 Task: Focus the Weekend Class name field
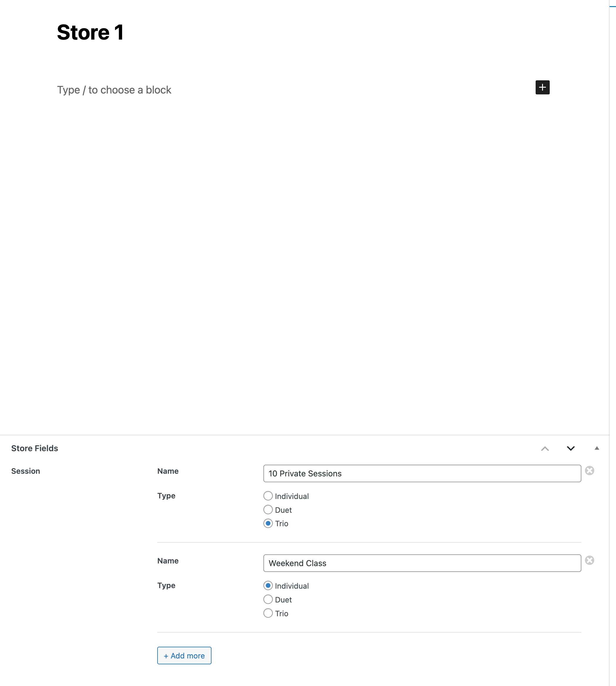coord(422,563)
